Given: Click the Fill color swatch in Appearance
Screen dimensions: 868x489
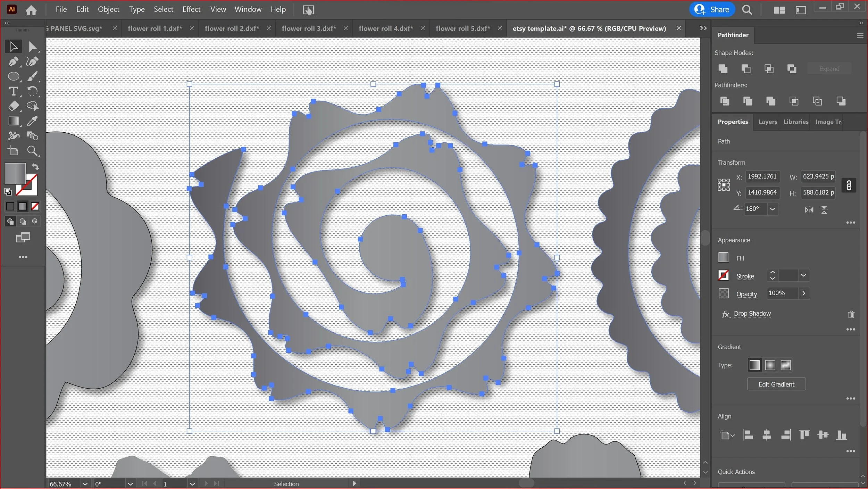Looking at the screenshot, I should click(x=723, y=257).
